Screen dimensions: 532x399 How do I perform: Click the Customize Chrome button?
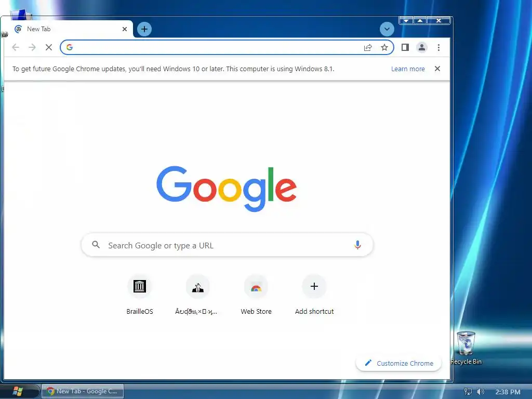coord(398,363)
